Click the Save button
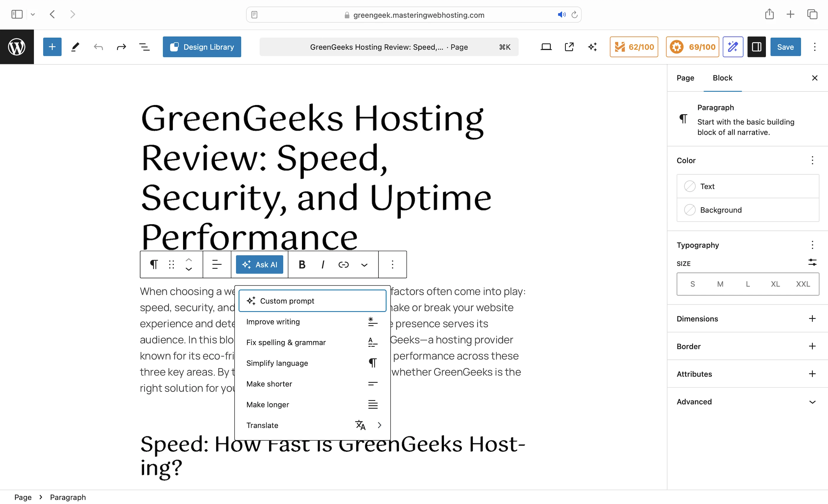 point(785,47)
